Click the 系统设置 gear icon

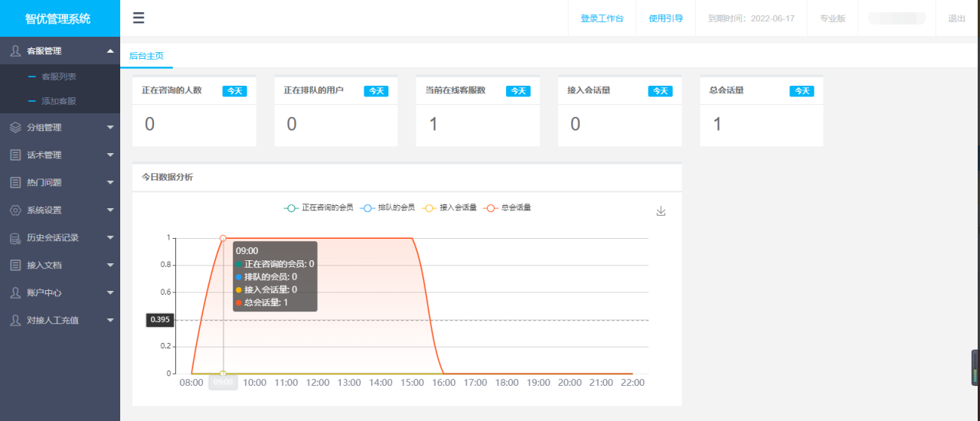coord(15,210)
